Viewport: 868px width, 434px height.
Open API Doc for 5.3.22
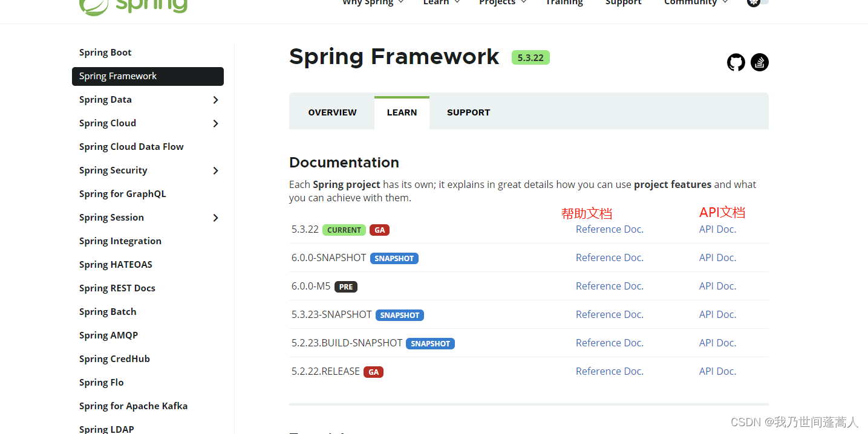coord(717,229)
